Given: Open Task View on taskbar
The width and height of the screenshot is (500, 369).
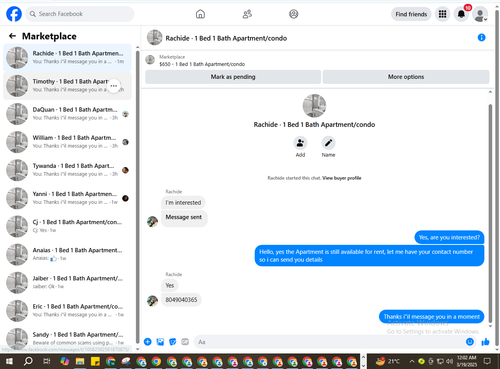Looking at the screenshot, I should pyautogui.click(x=47, y=361).
